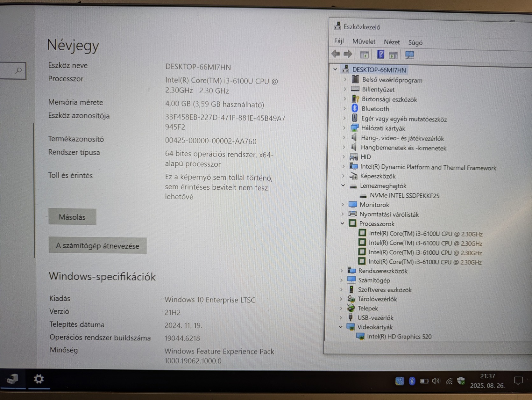
Task: Click the device name value DESKTOP-66MI7HN in Névjegy
Action: click(x=198, y=67)
